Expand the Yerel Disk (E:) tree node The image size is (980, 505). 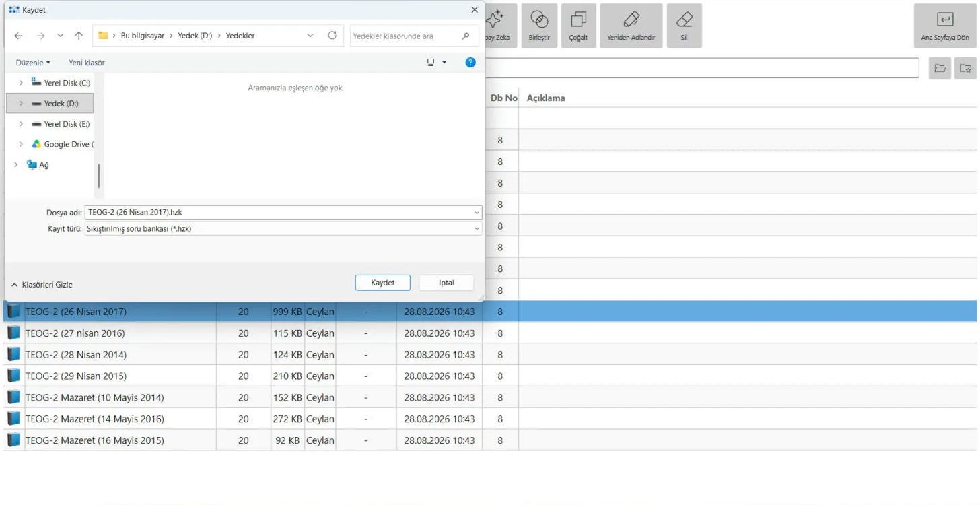click(21, 124)
